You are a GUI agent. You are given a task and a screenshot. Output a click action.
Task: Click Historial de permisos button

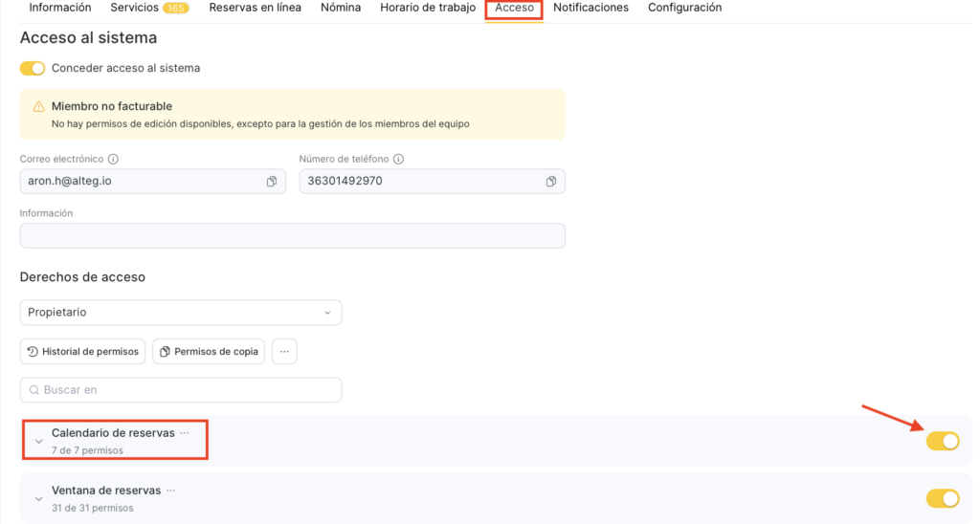[82, 352]
